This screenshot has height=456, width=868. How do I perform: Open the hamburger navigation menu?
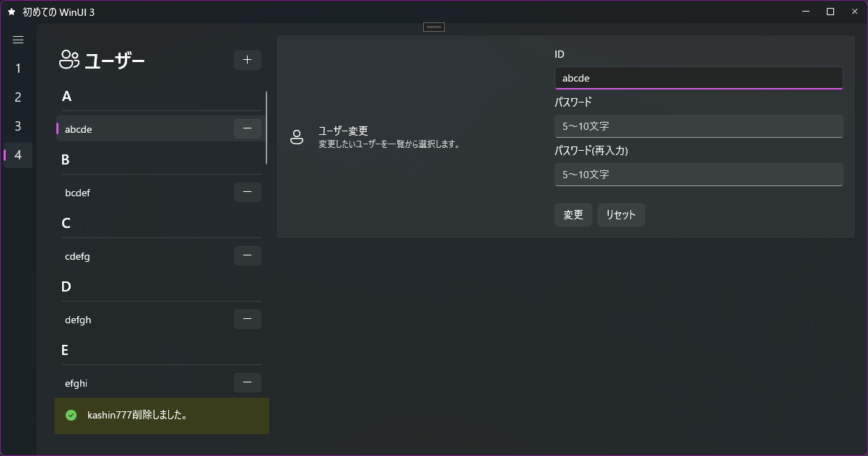[18, 40]
